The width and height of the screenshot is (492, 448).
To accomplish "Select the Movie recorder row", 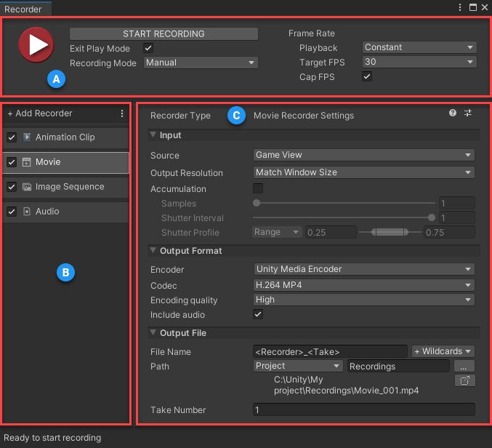I will pyautogui.click(x=65, y=162).
